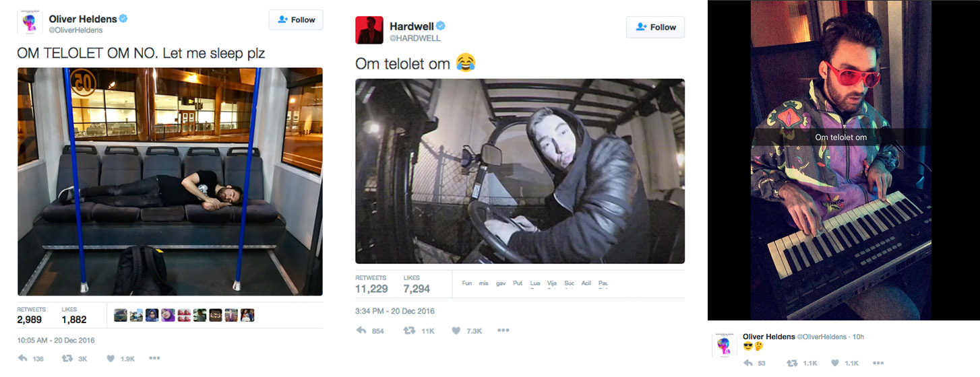This screenshot has height=377, width=980.
Task: Open the @OliverHeldens handle link
Action: pos(75,31)
